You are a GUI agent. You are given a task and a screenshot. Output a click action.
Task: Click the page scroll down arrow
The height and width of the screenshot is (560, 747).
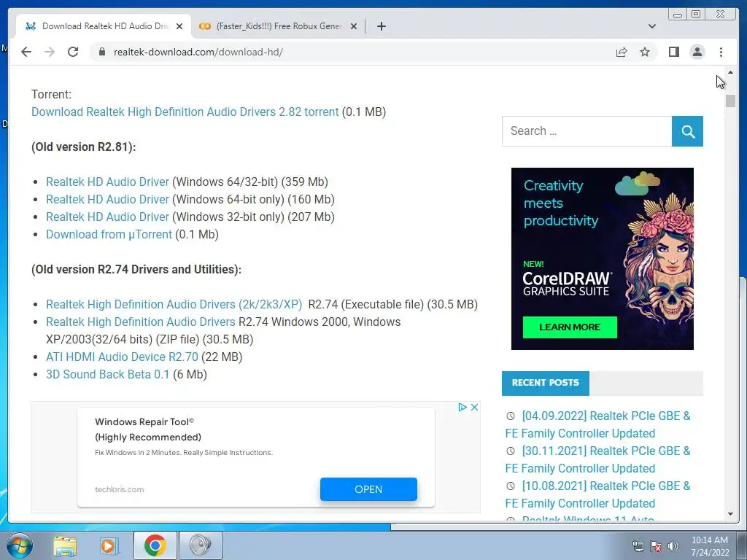pyautogui.click(x=730, y=514)
